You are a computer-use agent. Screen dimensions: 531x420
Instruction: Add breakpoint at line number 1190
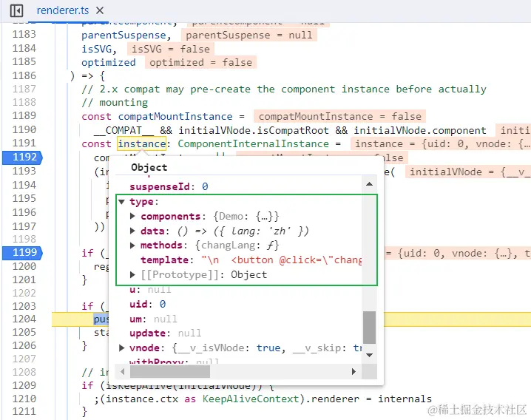24,129
